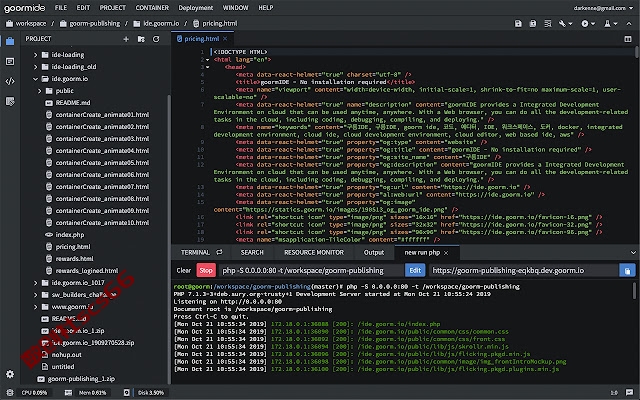Open the dropdown arrow beside wrench icon

coord(570,24)
